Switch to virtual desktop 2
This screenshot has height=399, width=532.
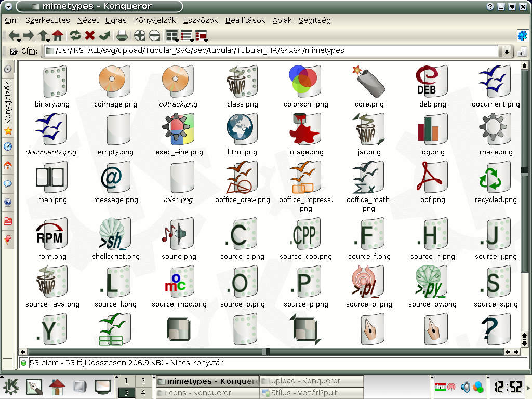(x=143, y=381)
